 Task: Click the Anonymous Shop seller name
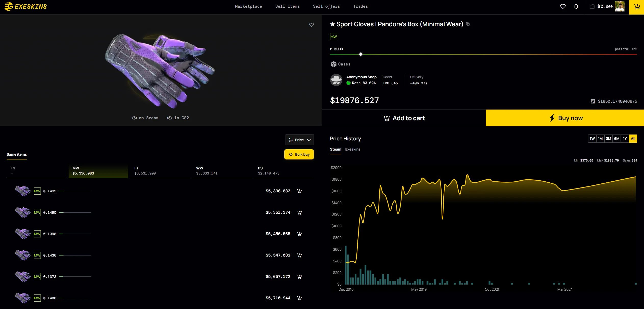pyautogui.click(x=361, y=77)
